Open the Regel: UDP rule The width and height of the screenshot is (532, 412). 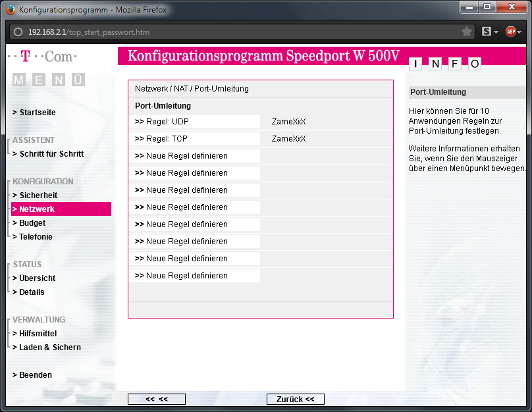[x=194, y=122]
